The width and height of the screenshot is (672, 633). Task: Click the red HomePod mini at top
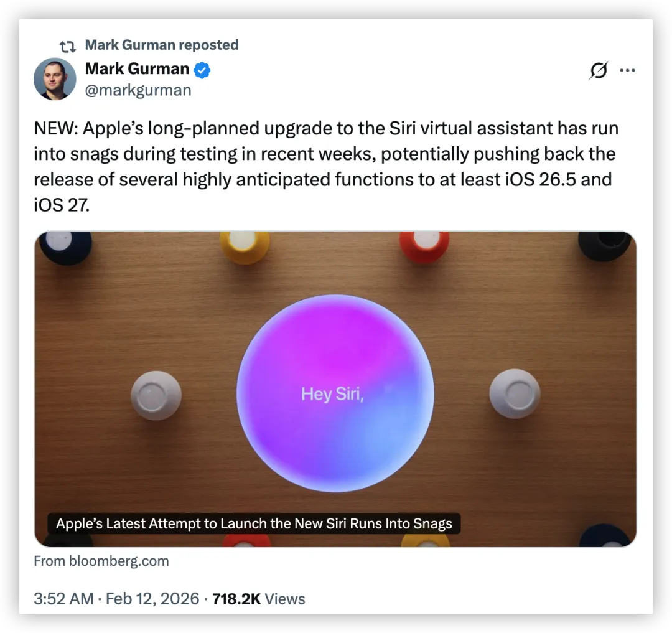(x=424, y=246)
